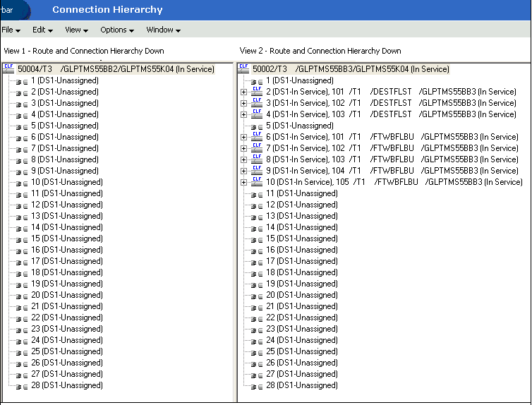The image size is (532, 405).
Task: Click the CLF icon beside 50004/T3 root
Action: click(8, 68)
